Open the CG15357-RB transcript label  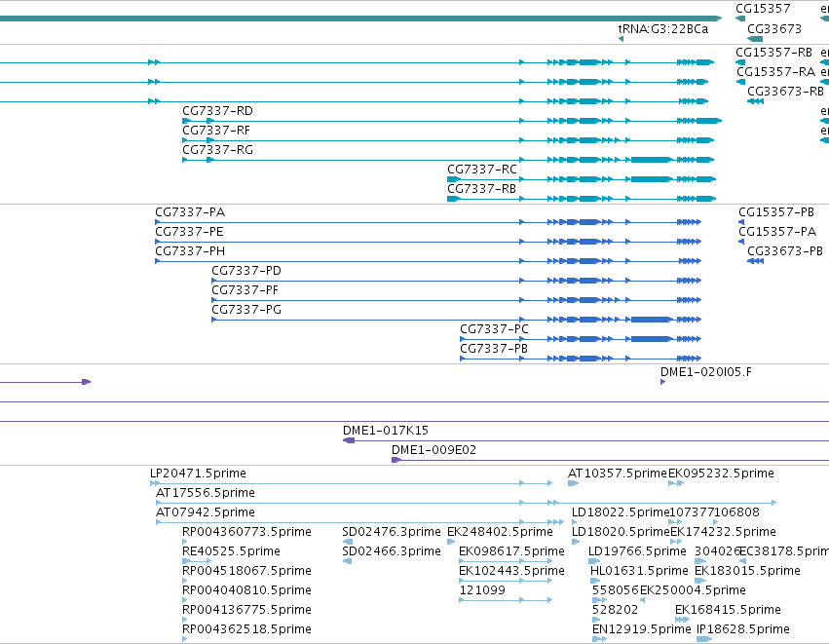[774, 53]
